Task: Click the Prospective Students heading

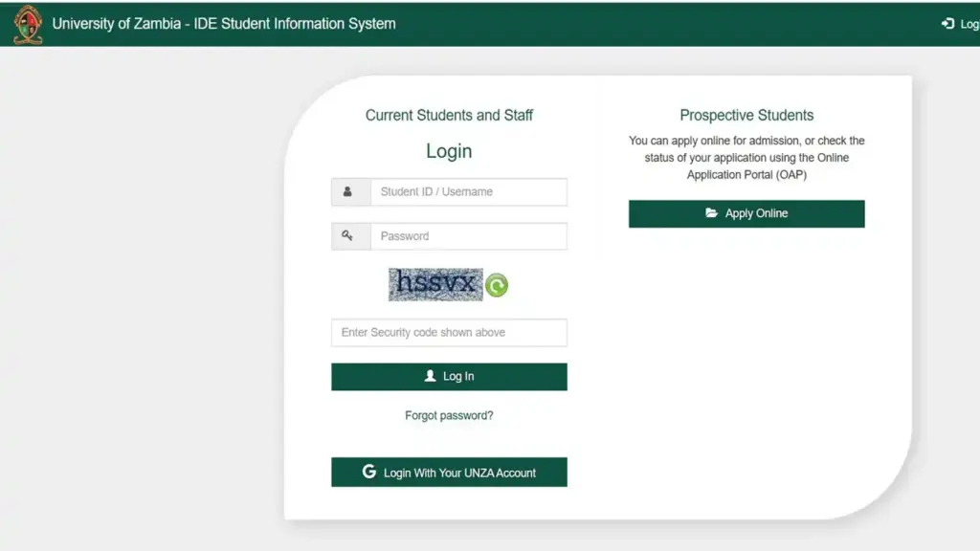Action: 746,115
